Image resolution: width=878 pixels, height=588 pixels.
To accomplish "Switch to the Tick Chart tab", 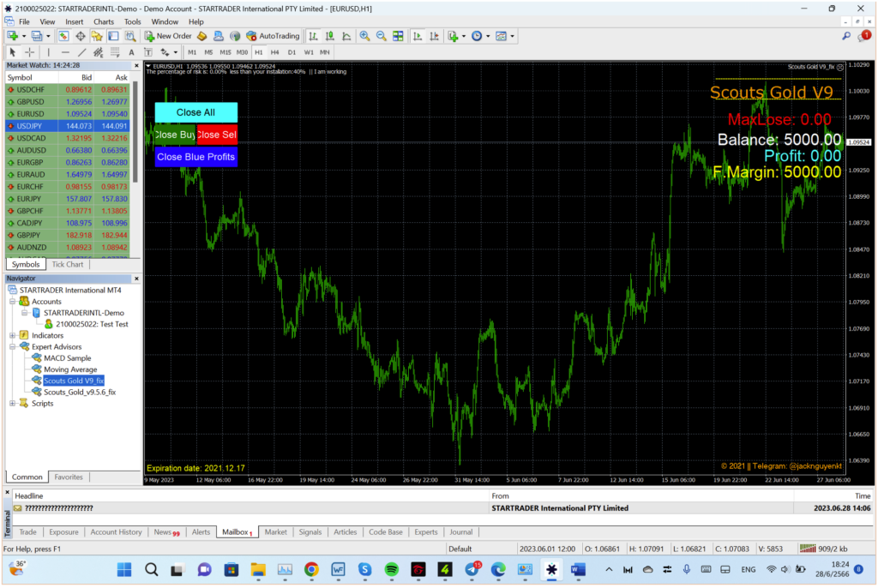I will pyautogui.click(x=67, y=264).
